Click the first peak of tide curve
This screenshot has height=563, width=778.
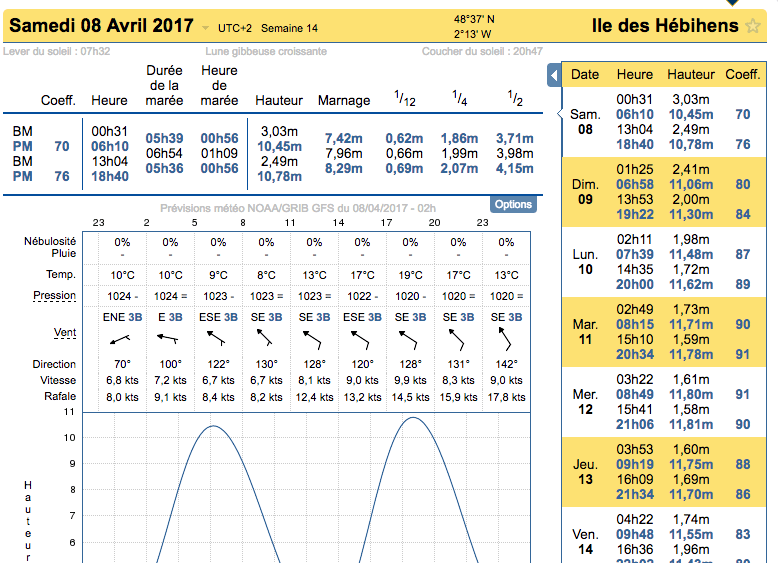212,426
